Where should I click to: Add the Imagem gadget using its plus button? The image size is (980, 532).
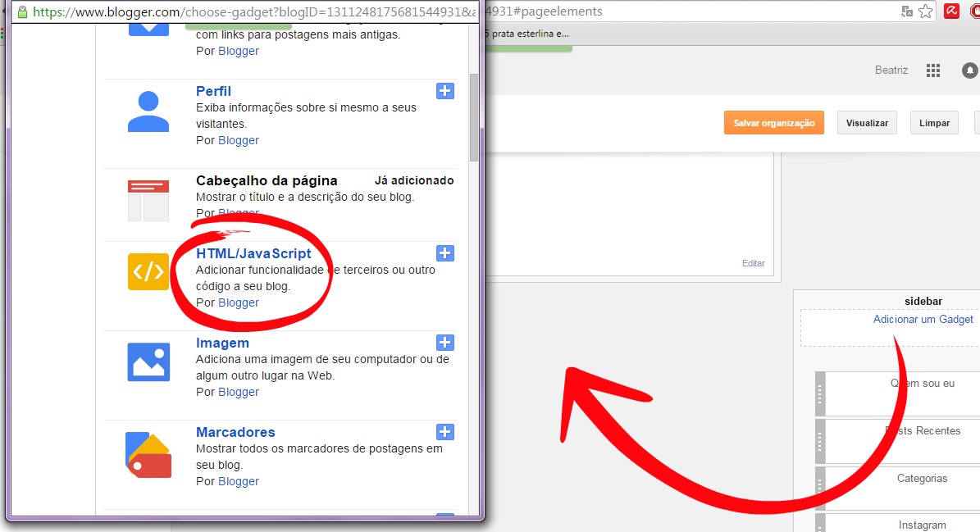tap(445, 343)
